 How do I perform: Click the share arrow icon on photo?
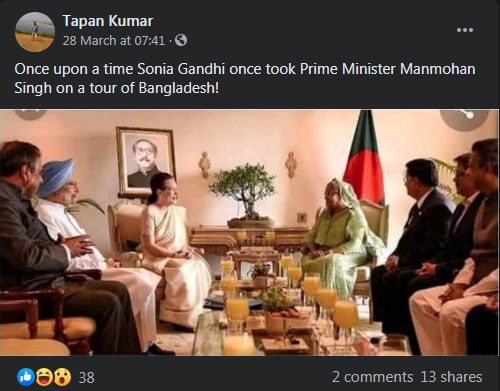tap(464, 116)
